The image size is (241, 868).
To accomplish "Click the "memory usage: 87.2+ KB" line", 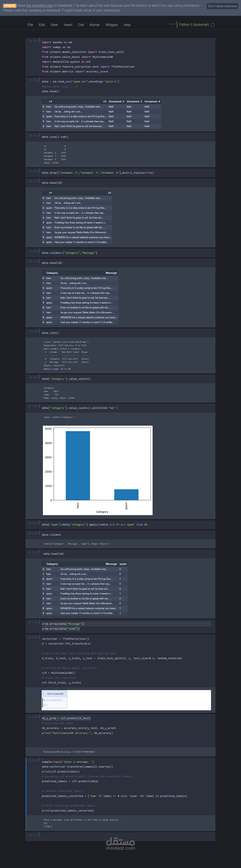I will coord(57,369).
